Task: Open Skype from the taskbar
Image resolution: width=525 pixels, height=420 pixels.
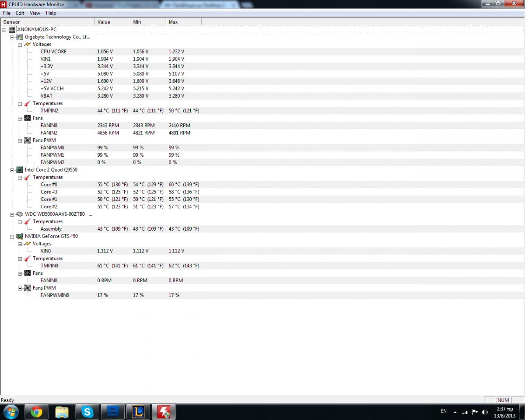Action: (x=87, y=412)
